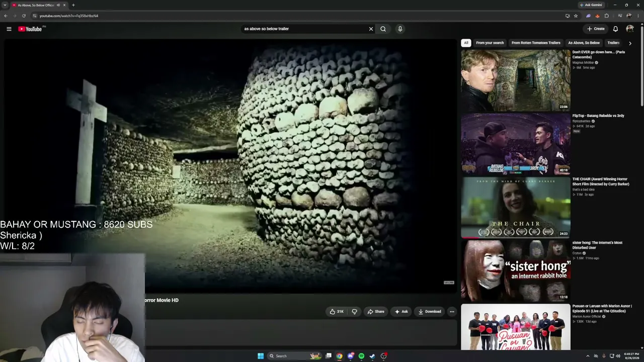644x362 pixels.
Task: Show hidden system tray icons
Action: pyautogui.click(x=588, y=356)
